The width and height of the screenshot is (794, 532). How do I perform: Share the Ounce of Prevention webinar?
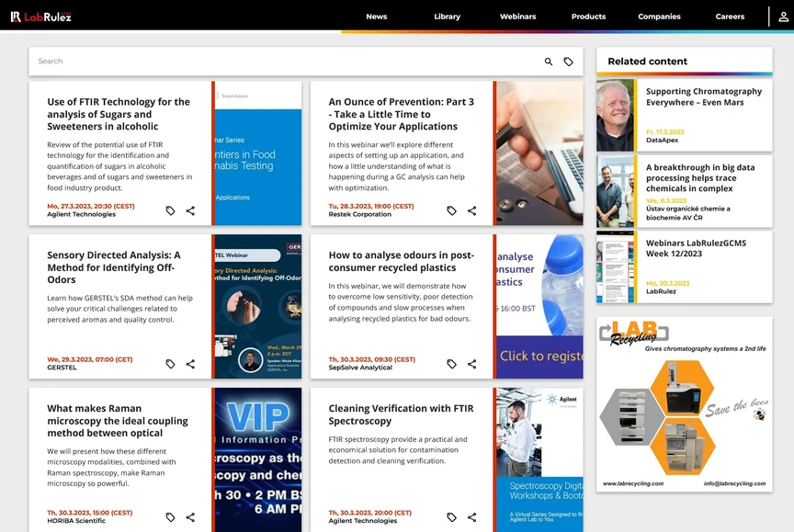pos(472,210)
